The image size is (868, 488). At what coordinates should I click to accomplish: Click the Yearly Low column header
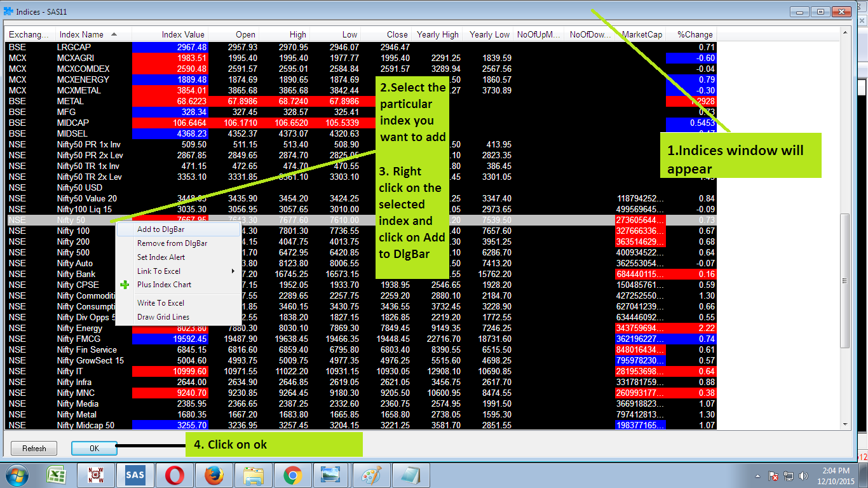point(487,34)
